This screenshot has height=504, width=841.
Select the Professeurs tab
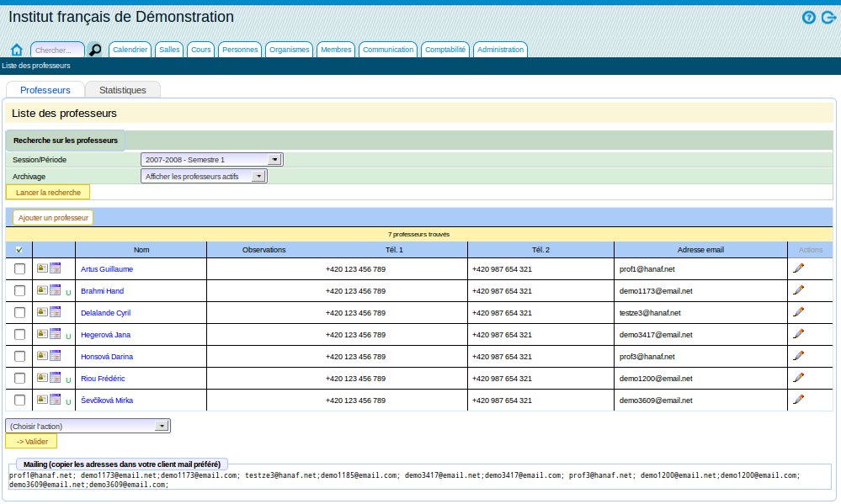click(x=45, y=90)
